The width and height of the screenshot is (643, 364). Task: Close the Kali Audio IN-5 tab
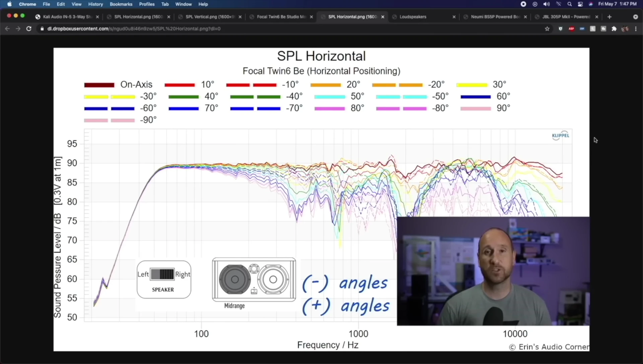coord(97,17)
